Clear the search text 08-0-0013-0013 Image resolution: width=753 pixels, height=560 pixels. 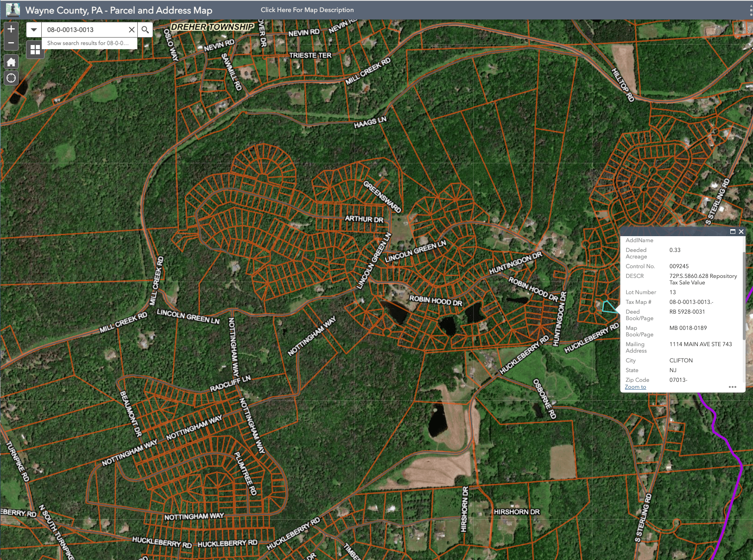tap(132, 30)
